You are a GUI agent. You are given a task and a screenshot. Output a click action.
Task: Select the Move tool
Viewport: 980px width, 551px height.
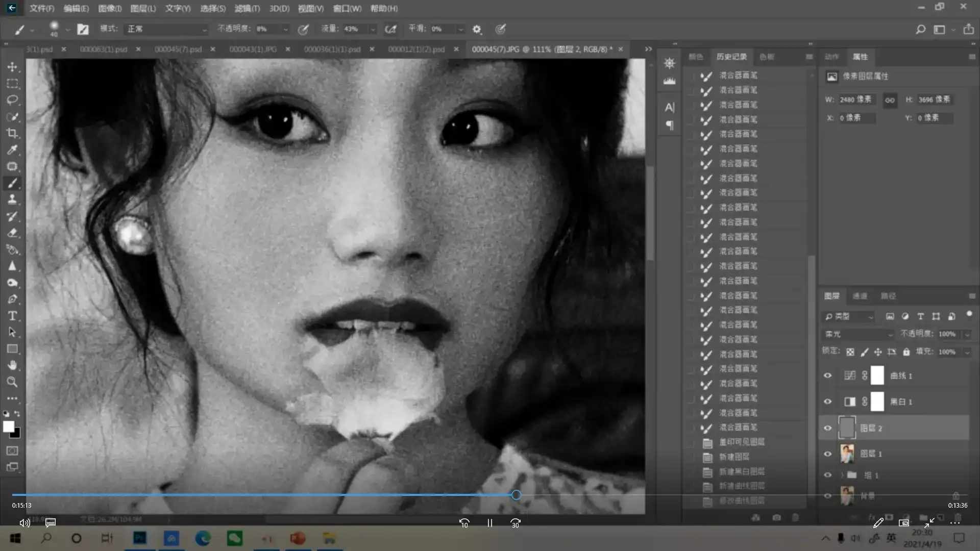[12, 67]
